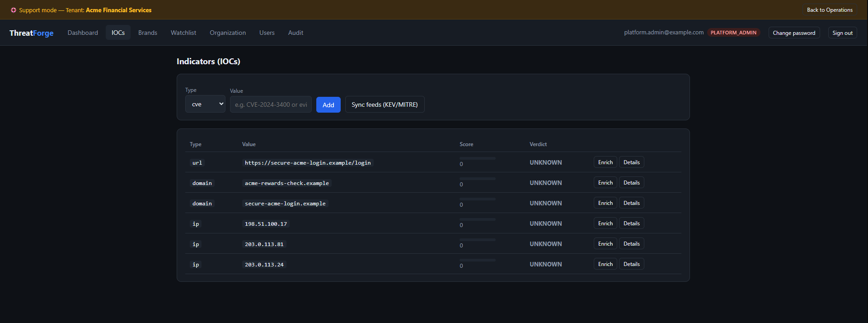Screen dimensions: 868x323
Task: Click the blue Add button
Action: (x=328, y=104)
